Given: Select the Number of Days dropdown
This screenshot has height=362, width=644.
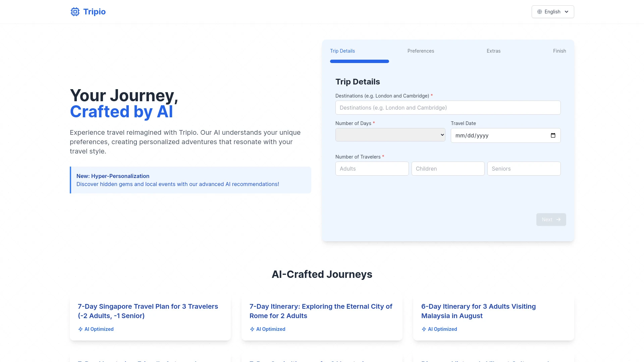Looking at the screenshot, I should [390, 135].
